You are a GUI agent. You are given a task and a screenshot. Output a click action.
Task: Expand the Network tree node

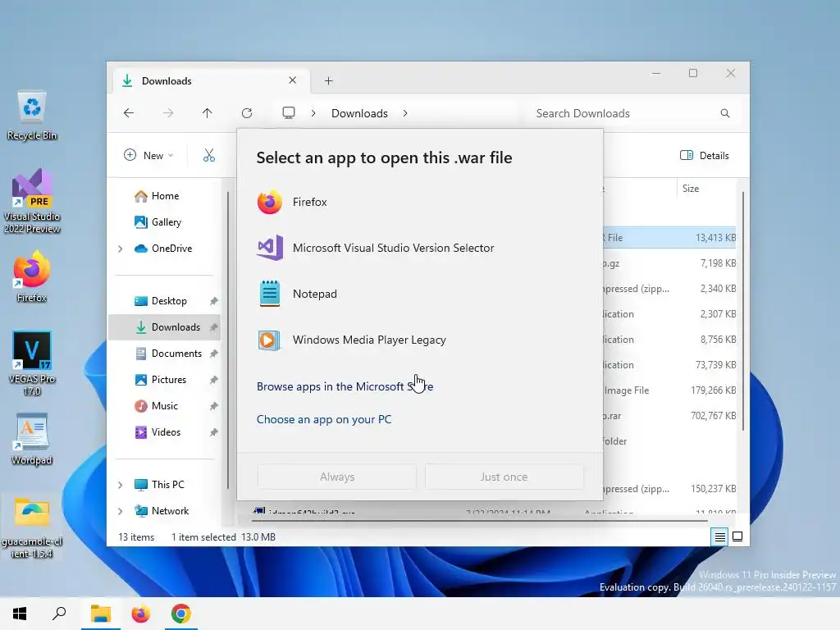pyautogui.click(x=121, y=511)
